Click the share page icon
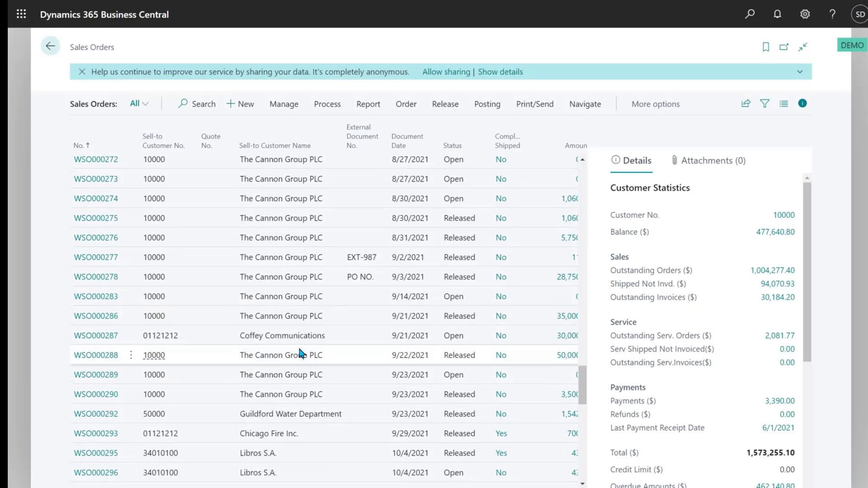The image size is (868, 488). pos(745,103)
